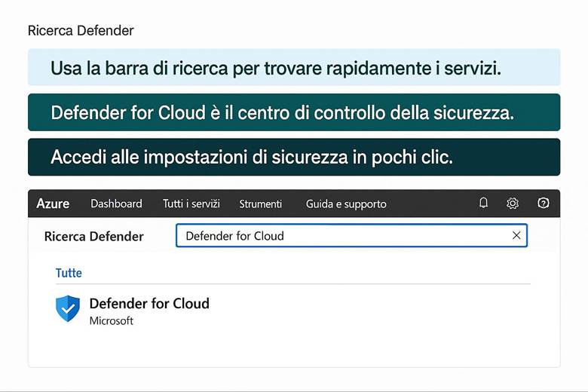
Task: Open the Strumenti menu
Action: pos(261,204)
